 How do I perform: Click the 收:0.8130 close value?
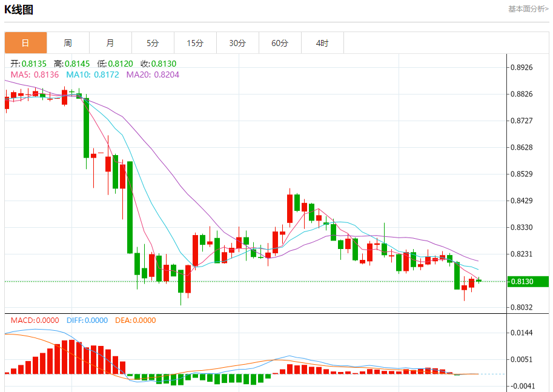point(158,64)
